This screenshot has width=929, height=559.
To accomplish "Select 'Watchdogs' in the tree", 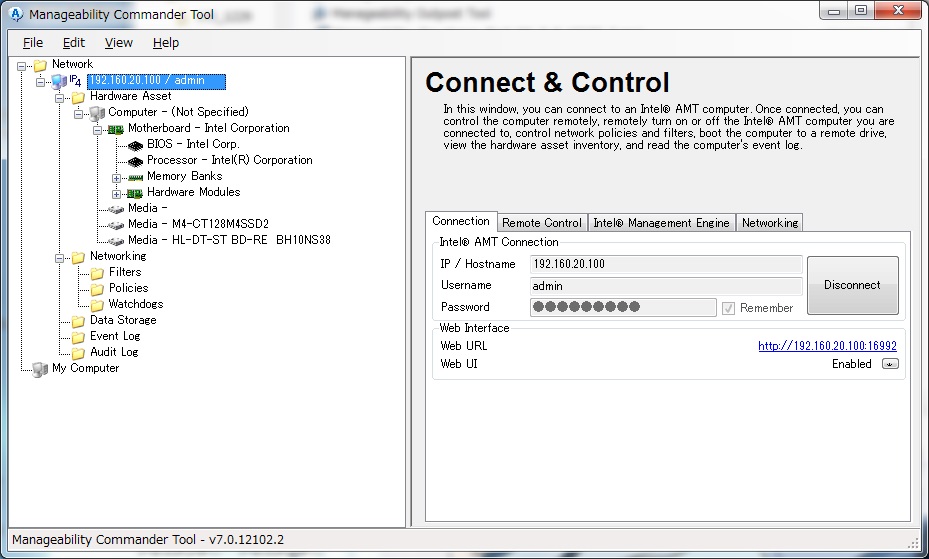I will pos(136,304).
